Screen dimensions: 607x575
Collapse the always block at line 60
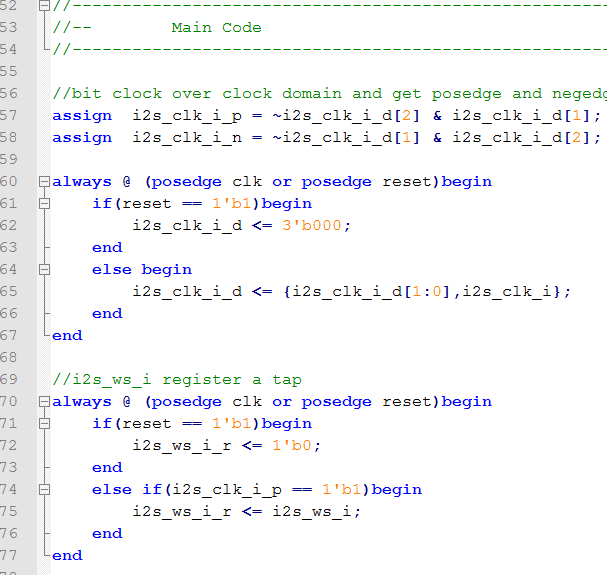coord(45,182)
